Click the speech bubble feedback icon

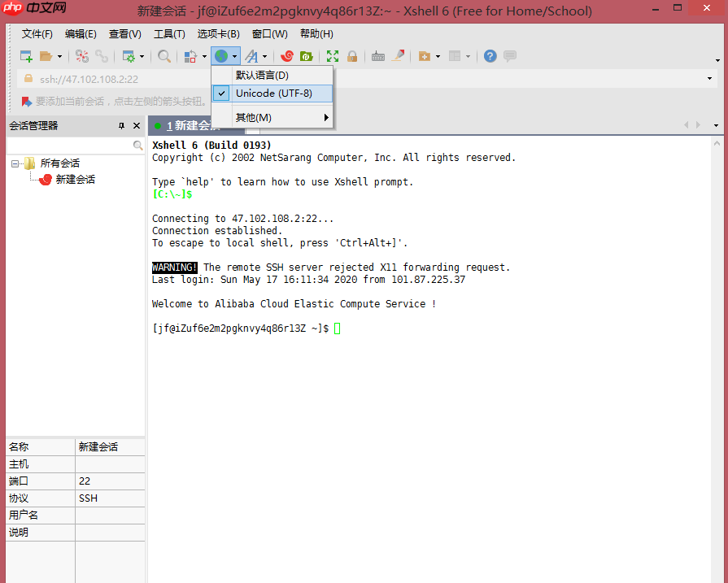pyautogui.click(x=510, y=56)
